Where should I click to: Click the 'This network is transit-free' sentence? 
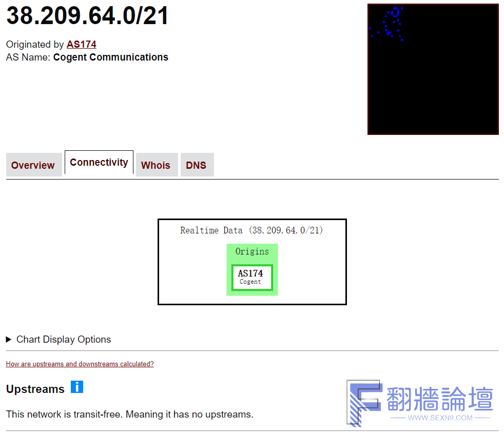[x=129, y=414]
